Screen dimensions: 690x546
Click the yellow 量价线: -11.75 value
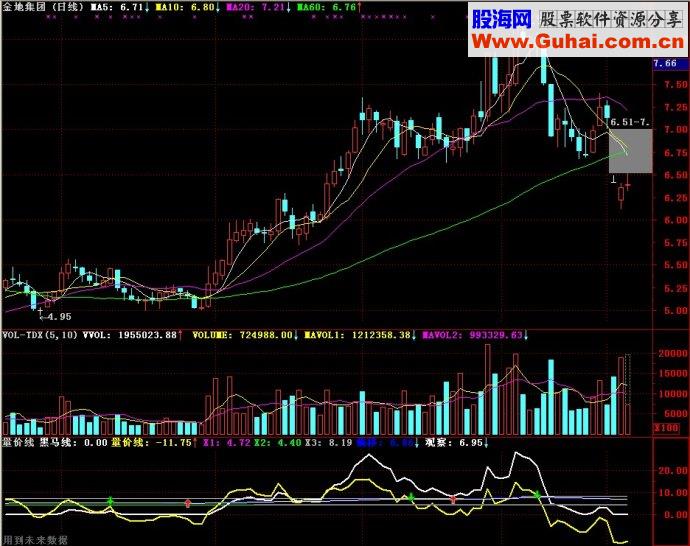[154, 442]
